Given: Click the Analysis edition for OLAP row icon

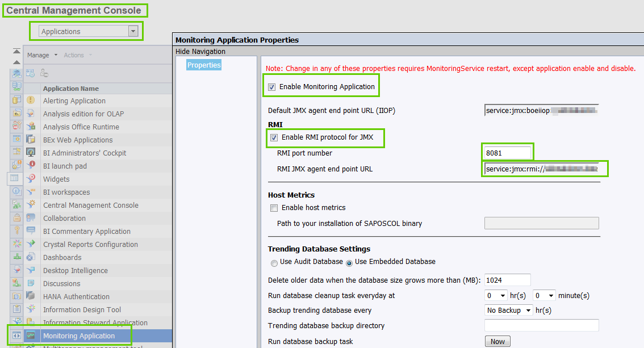Looking at the screenshot, I should pyautogui.click(x=31, y=114).
